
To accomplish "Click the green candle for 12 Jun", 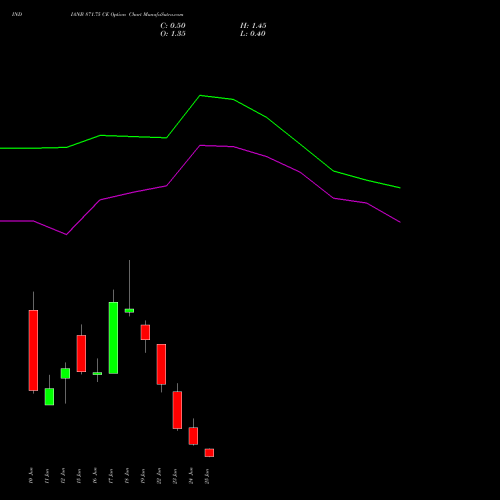I will (65, 373).
